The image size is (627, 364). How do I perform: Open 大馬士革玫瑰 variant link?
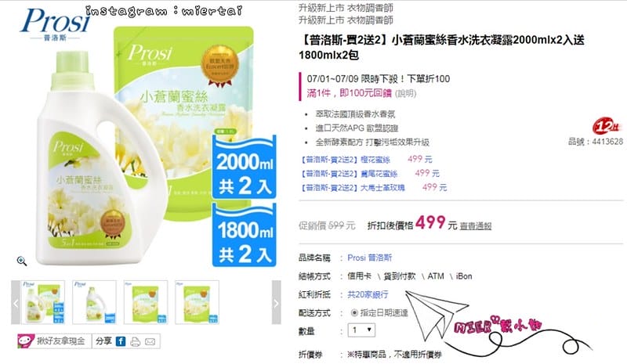pyautogui.click(x=353, y=187)
